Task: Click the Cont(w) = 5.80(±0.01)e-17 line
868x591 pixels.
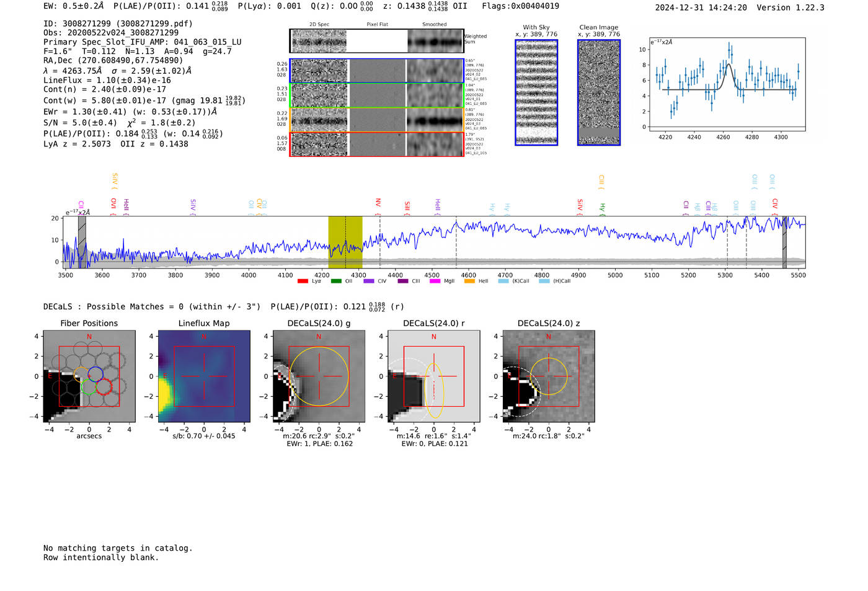Action: tap(144, 100)
